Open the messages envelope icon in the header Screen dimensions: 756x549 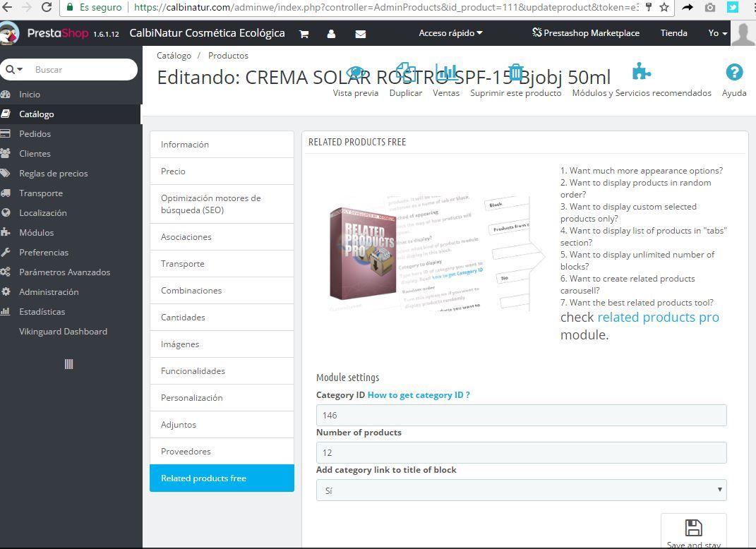[x=360, y=34]
